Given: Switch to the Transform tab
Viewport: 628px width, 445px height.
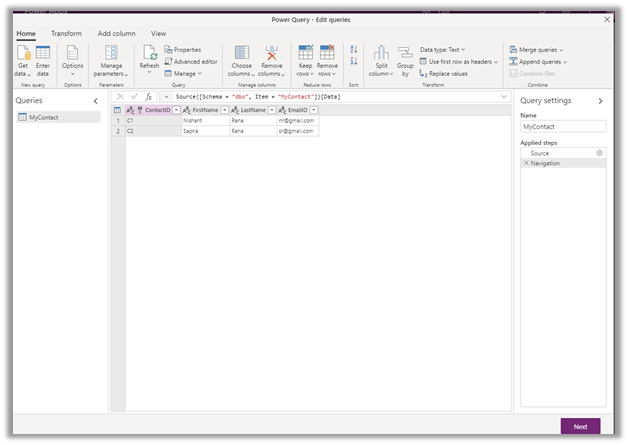Looking at the screenshot, I should (67, 33).
